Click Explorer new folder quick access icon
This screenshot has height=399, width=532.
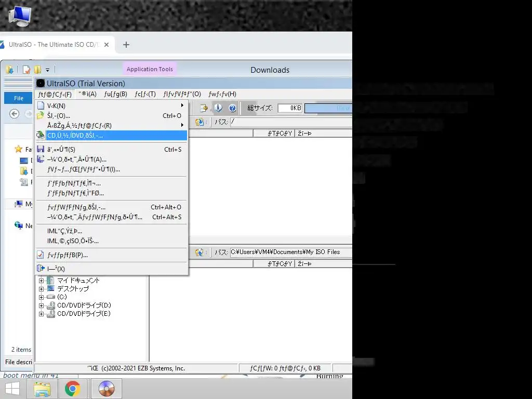[37, 70]
